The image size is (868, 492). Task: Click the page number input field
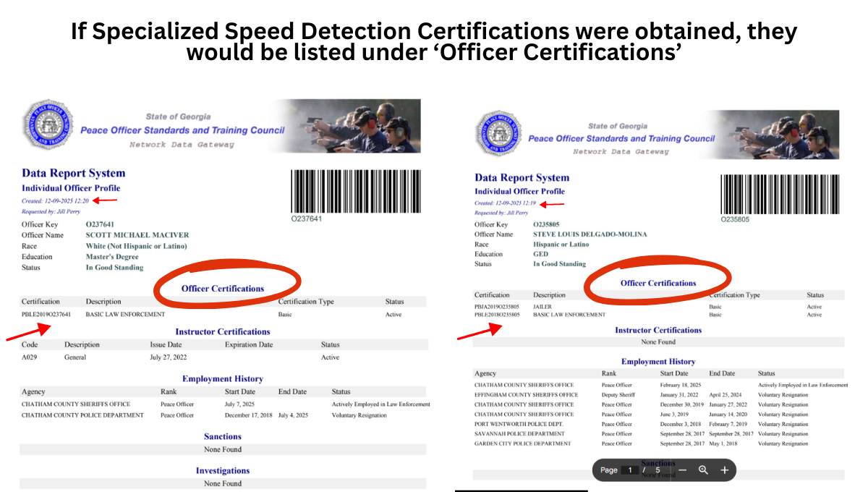coord(630,470)
